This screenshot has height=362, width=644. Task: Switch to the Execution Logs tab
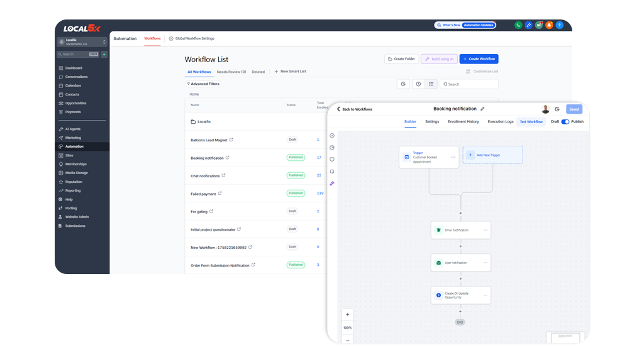(x=501, y=122)
